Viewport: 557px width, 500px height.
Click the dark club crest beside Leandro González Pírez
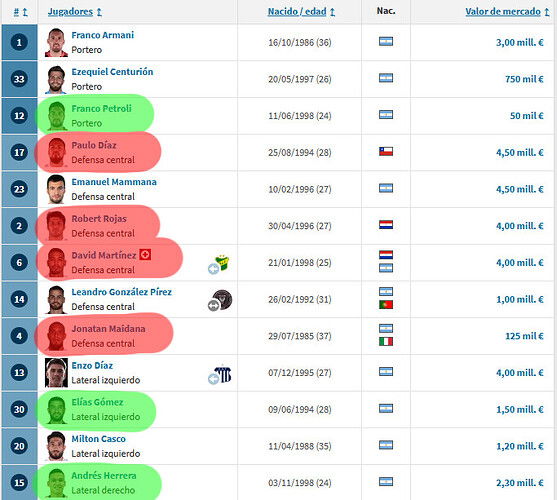pos(222,299)
